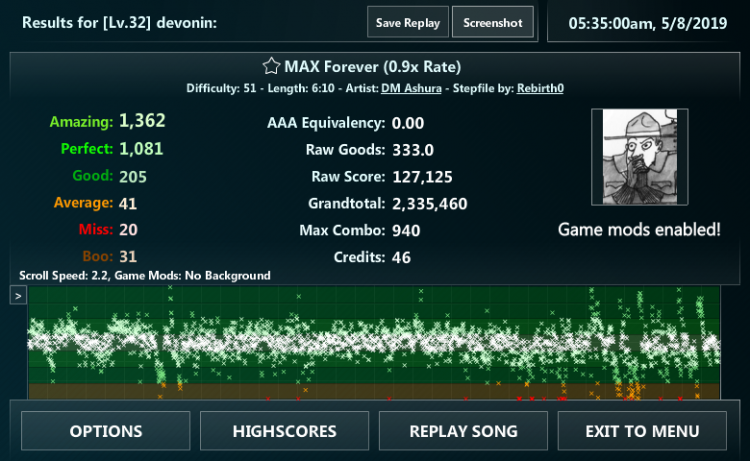
Task: Expand the side panel with the > arrow
Action: click(18, 295)
